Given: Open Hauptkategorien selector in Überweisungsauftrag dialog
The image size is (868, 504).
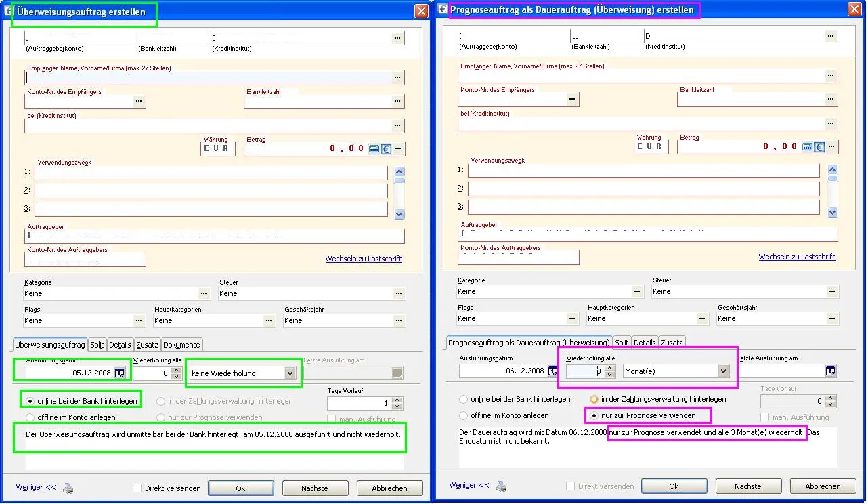Looking at the screenshot, I should [x=269, y=321].
